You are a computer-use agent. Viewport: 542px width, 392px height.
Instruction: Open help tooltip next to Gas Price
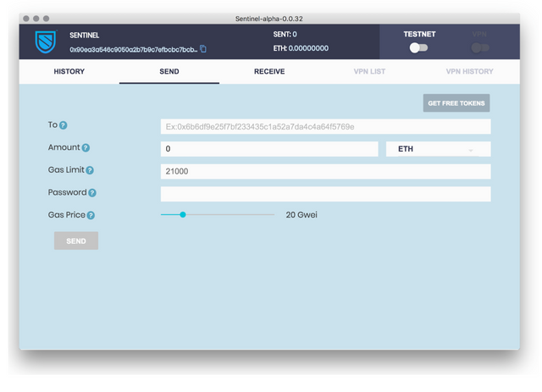click(91, 215)
